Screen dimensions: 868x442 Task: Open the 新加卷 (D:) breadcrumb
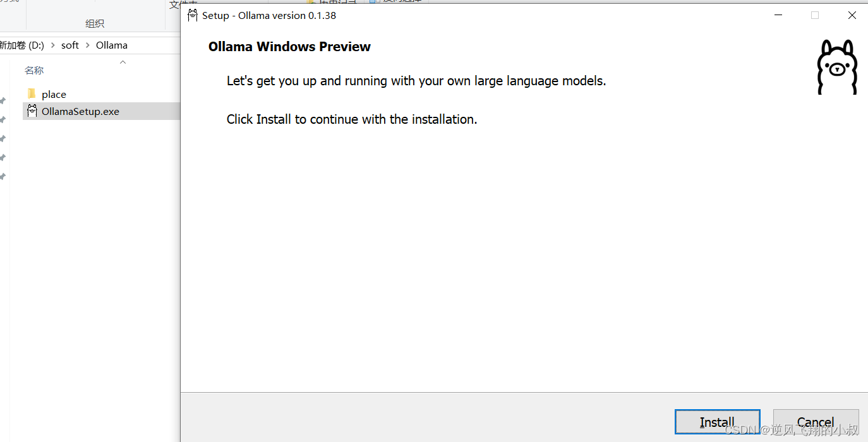(22, 45)
